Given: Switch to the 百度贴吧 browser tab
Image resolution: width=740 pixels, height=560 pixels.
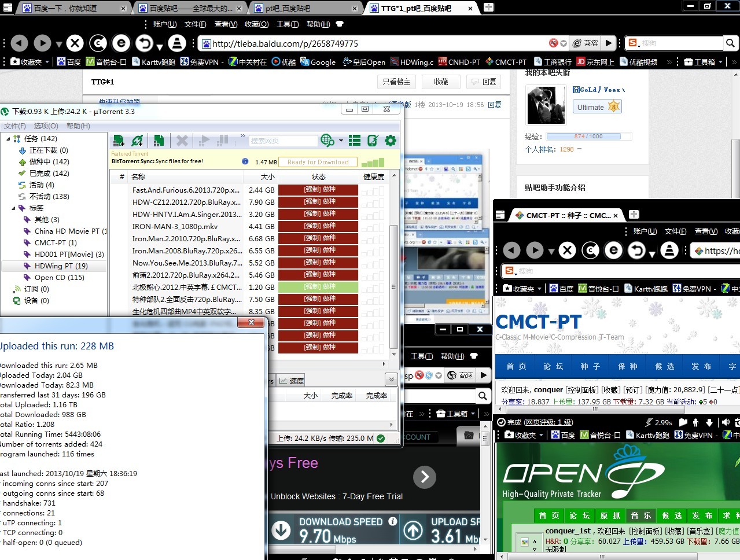Looking at the screenshot, I should [191, 8].
